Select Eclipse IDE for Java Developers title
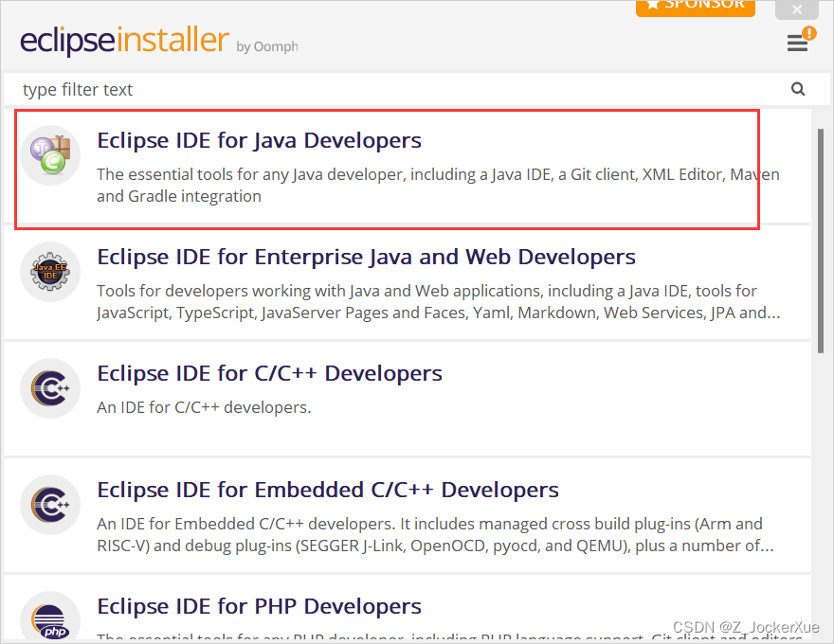The height and width of the screenshot is (644, 834). (259, 140)
